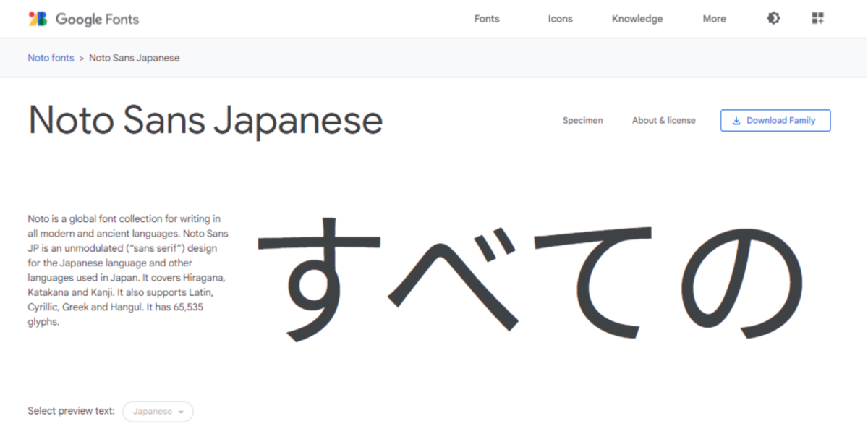Viewport: 868px width, 429px height.
Task: Open the Icons menu item
Action: pos(560,19)
